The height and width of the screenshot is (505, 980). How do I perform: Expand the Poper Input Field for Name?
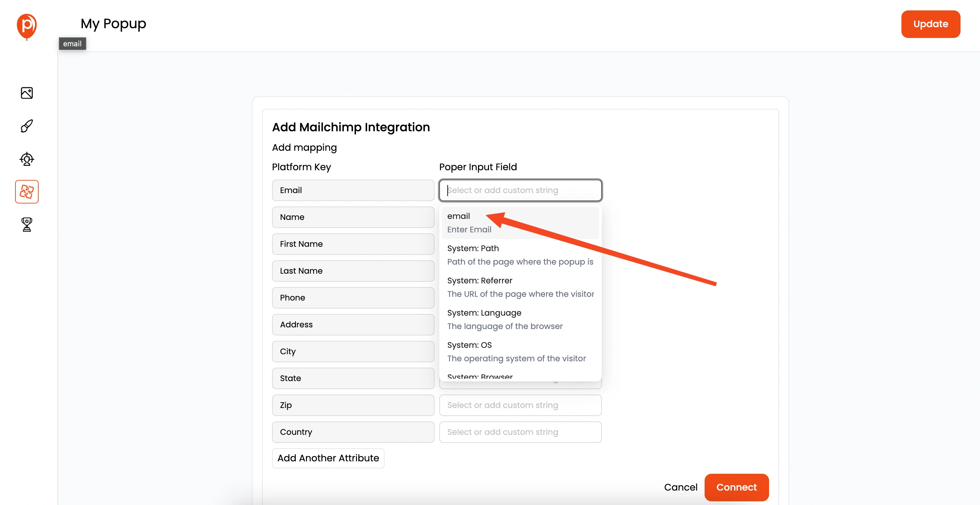[520, 217]
